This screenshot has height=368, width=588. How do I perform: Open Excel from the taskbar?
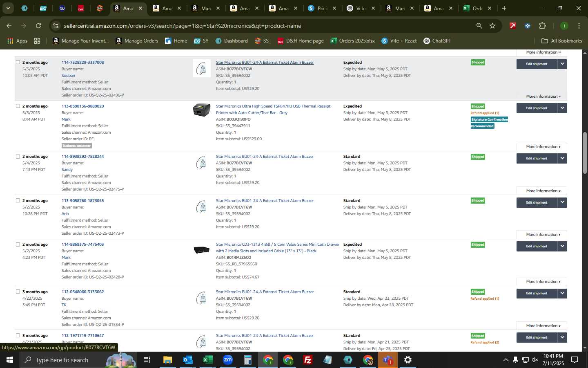(x=207, y=360)
